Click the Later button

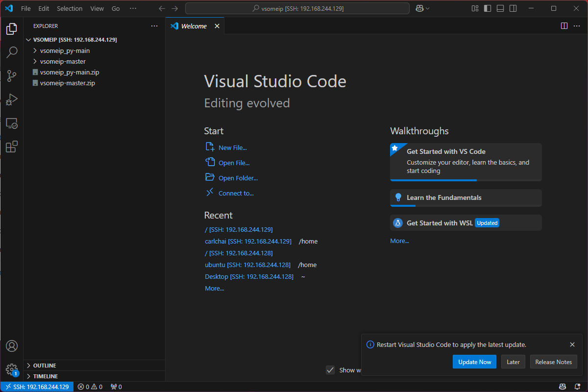513,362
